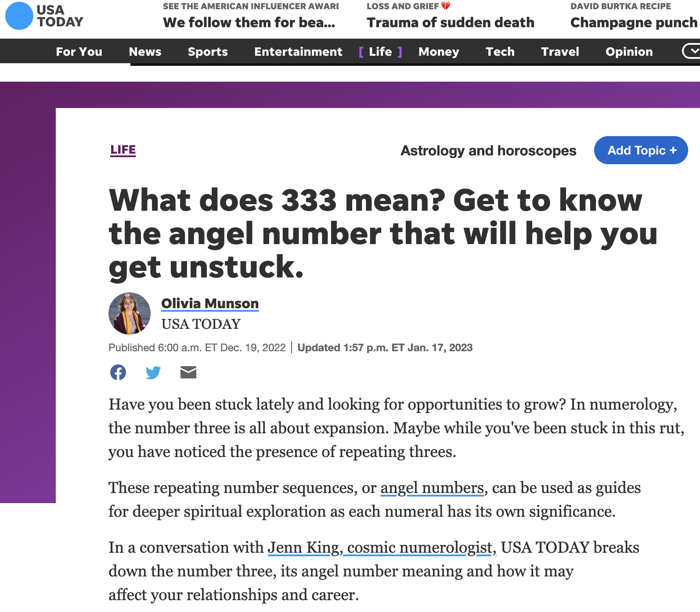
Task: Visit the Opinion section
Action: pos(629,52)
